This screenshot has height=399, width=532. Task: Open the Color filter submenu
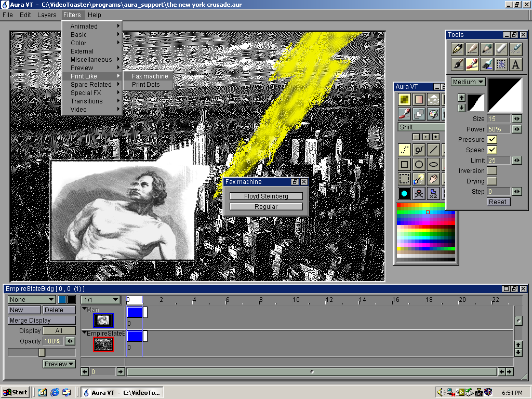pyautogui.click(x=92, y=43)
